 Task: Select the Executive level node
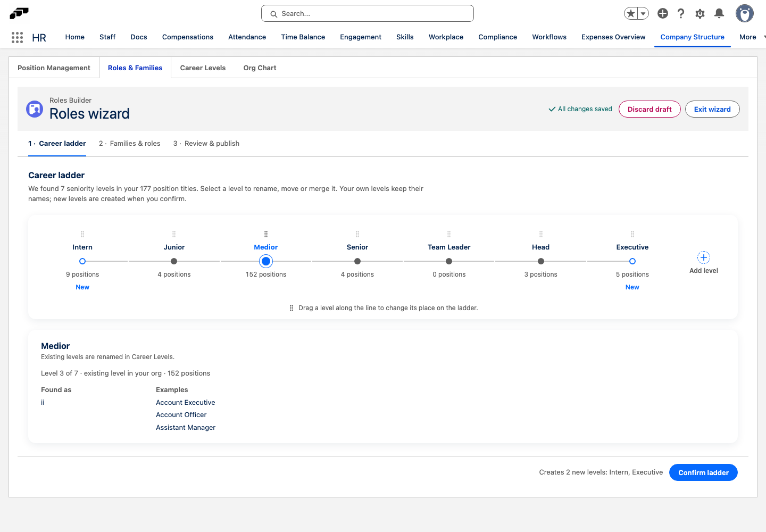pyautogui.click(x=632, y=261)
